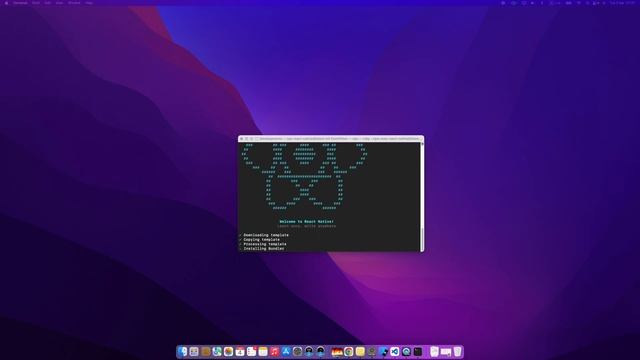
Task: Open Visual Studio Code from the dock
Action: (x=395, y=351)
